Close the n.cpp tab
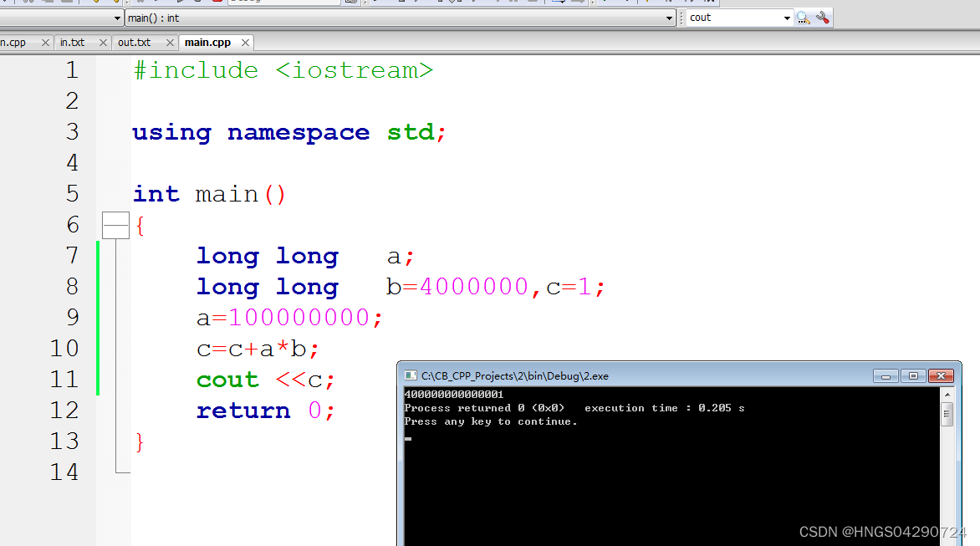Viewport: 980px width, 546px height. tap(44, 42)
